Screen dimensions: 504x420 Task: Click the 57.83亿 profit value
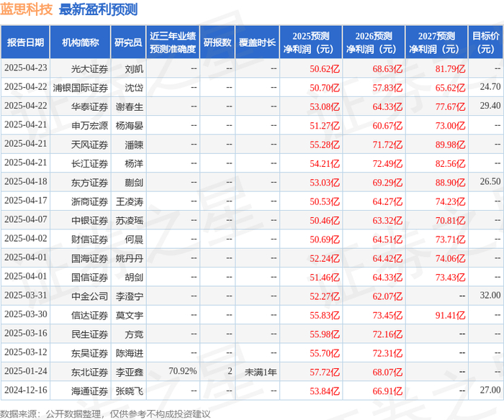point(387,88)
